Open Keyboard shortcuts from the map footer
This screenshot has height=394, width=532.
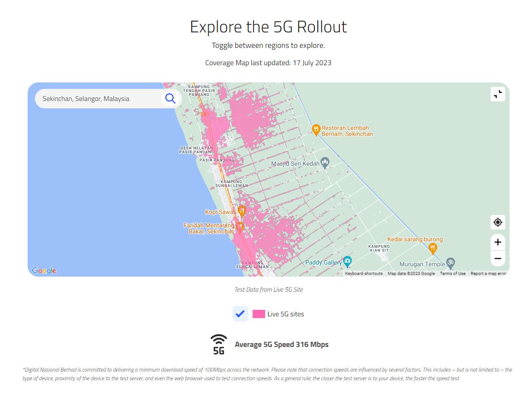[x=364, y=273]
